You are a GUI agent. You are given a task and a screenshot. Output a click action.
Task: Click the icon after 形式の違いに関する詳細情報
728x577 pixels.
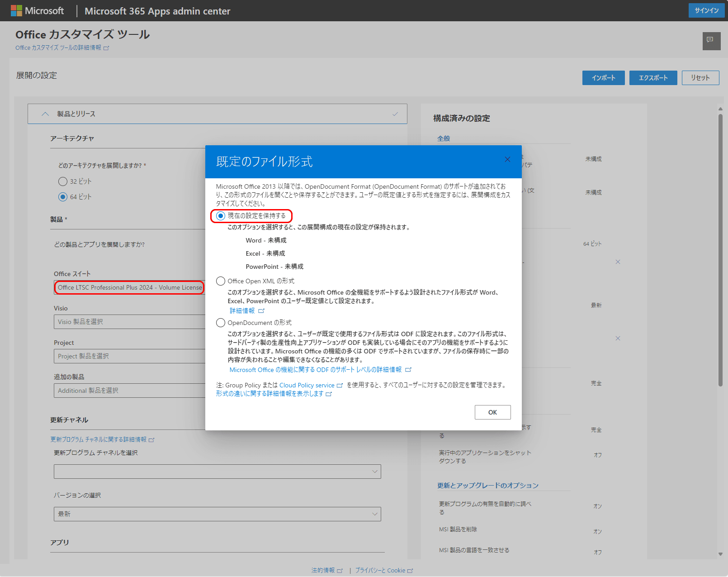[329, 394]
